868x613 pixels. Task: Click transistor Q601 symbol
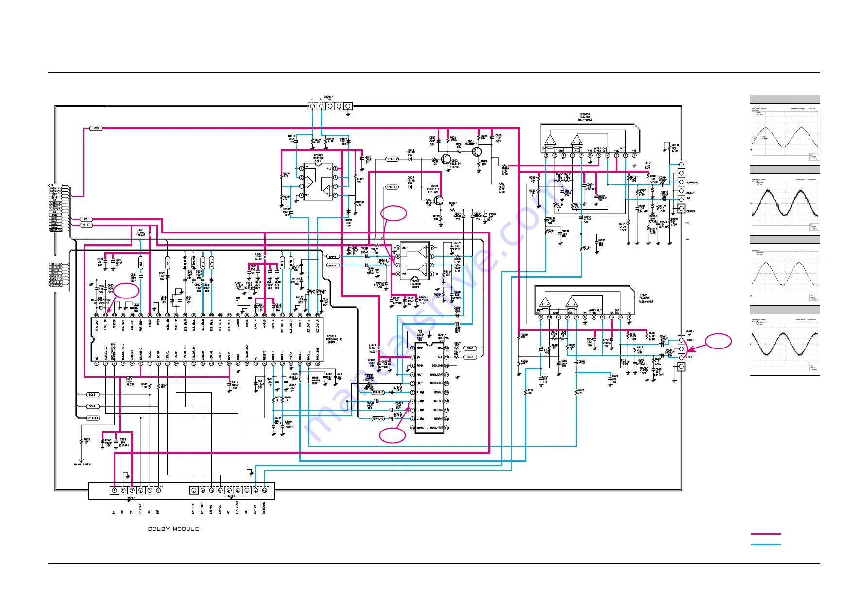click(x=476, y=151)
